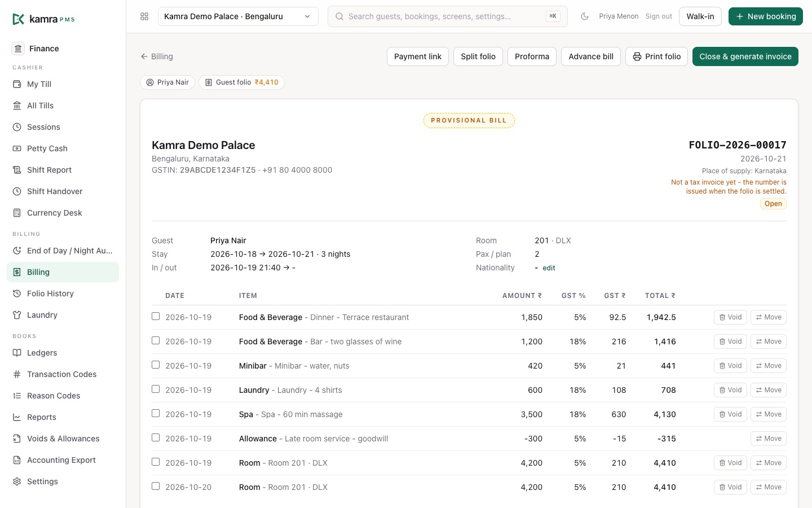Open Voids & Allowances menu item
Screen dimensions: 812x508
pos(63,439)
